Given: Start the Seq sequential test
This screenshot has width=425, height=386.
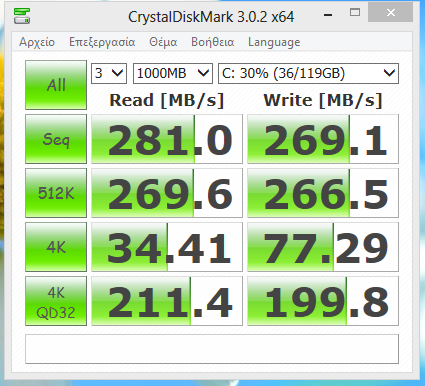Looking at the screenshot, I should pyautogui.click(x=56, y=139).
